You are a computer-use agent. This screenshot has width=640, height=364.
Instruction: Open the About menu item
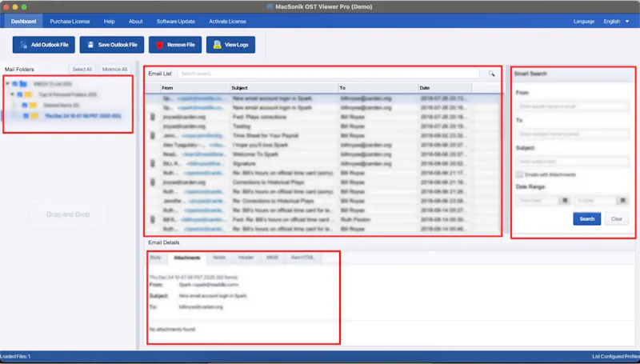pos(135,22)
